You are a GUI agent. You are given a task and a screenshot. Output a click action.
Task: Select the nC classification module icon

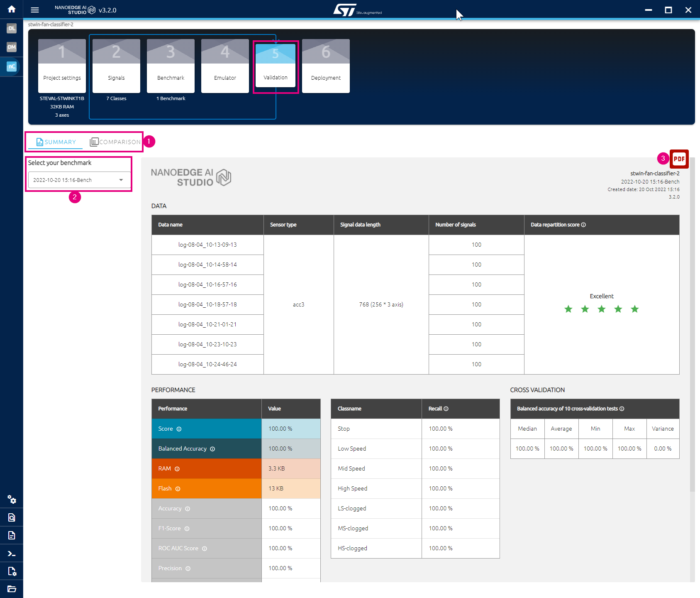(x=12, y=66)
